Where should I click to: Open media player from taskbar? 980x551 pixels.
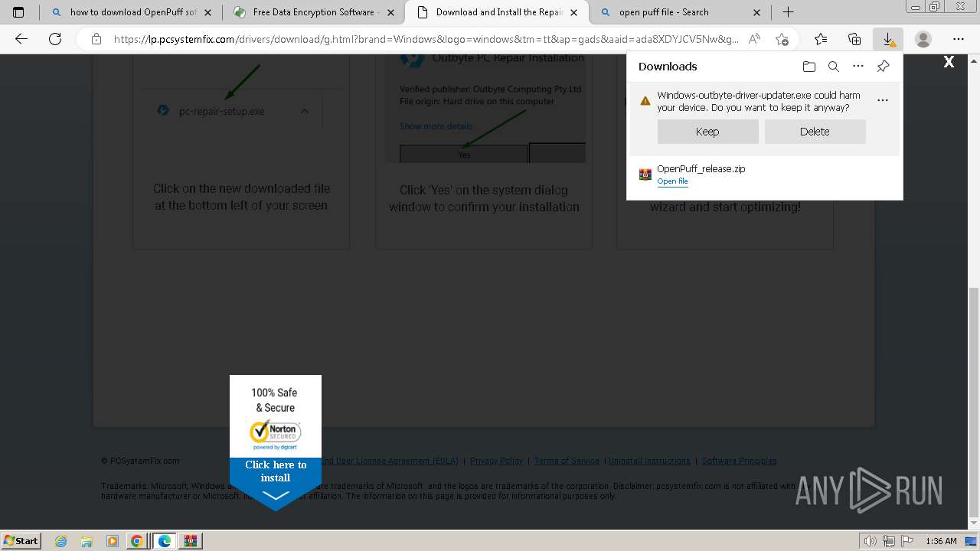pyautogui.click(x=112, y=541)
